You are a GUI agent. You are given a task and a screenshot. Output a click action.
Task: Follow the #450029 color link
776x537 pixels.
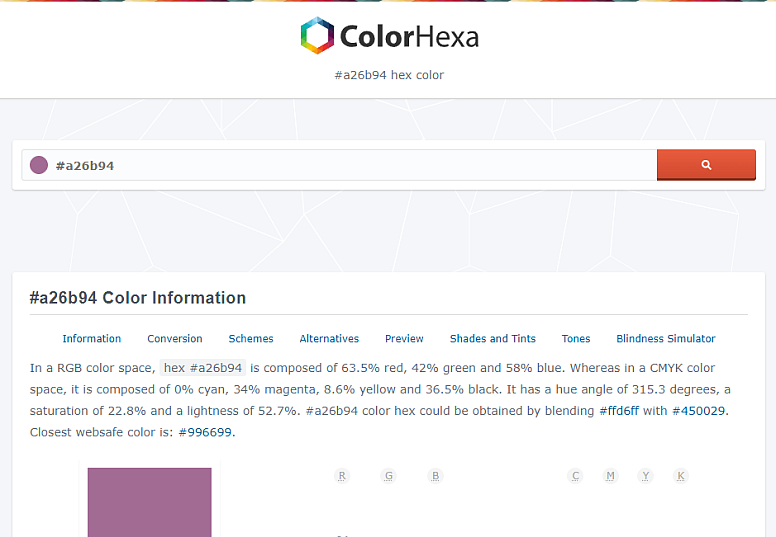(698, 411)
